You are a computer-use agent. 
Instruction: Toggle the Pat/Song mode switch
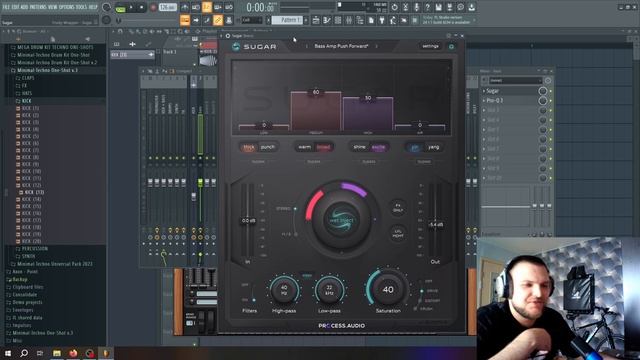(x=120, y=7)
